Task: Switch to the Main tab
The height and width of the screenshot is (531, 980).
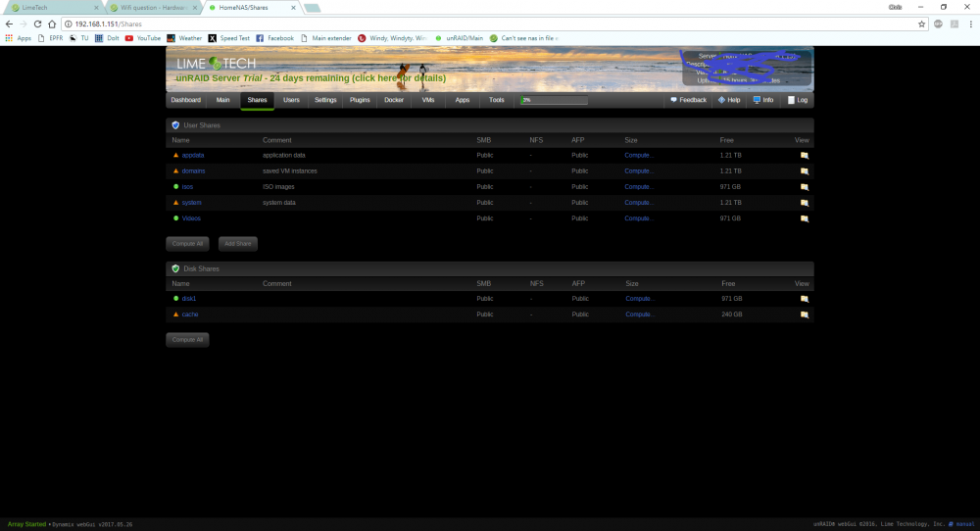Action: pos(223,100)
